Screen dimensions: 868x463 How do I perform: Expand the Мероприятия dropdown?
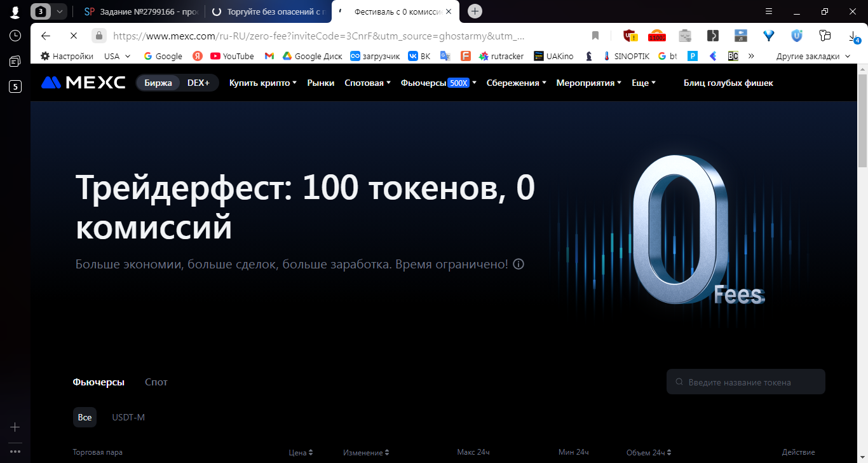point(589,83)
